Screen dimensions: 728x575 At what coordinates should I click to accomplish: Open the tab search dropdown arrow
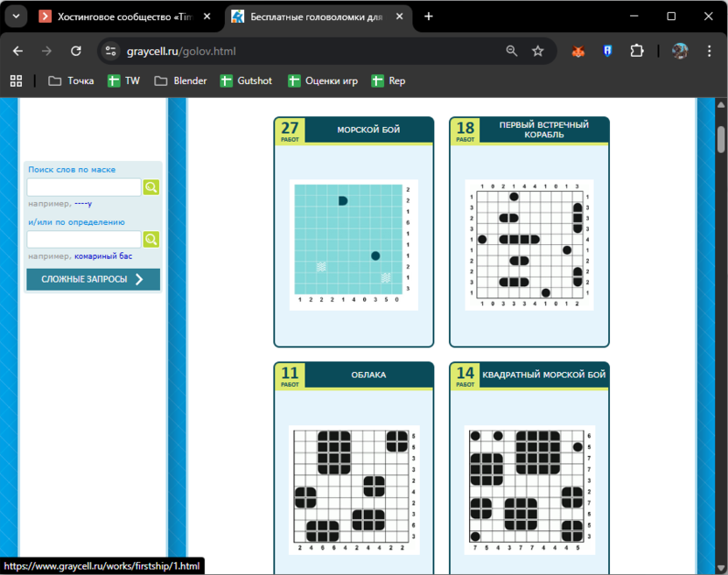click(17, 17)
